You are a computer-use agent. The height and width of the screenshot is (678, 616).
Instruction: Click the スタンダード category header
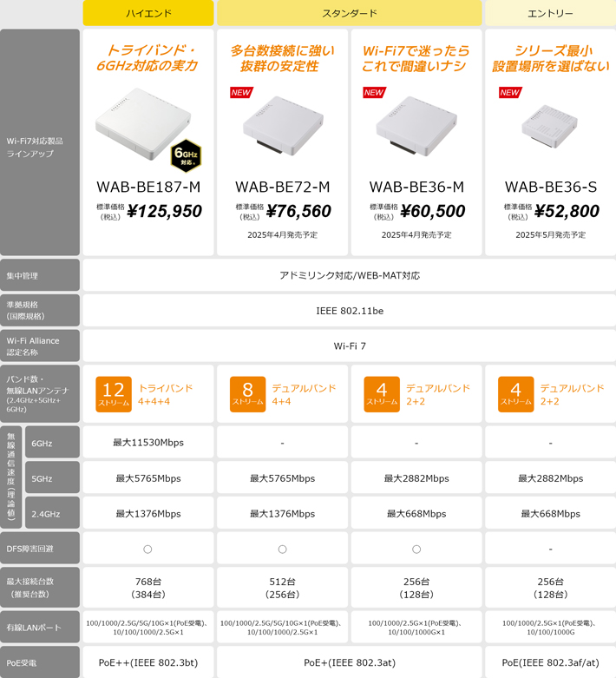[350, 13]
